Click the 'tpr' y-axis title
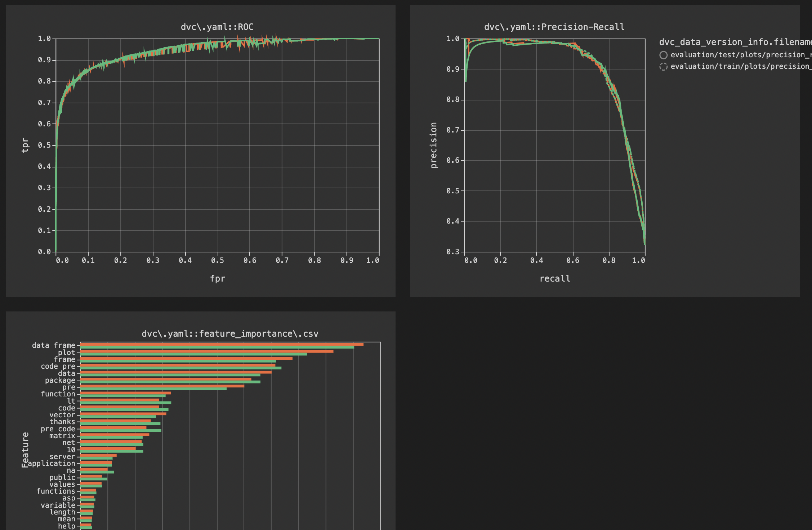 coord(25,145)
